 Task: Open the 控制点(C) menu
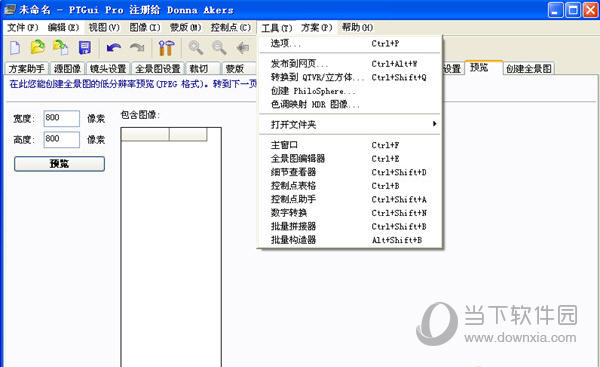(231, 28)
